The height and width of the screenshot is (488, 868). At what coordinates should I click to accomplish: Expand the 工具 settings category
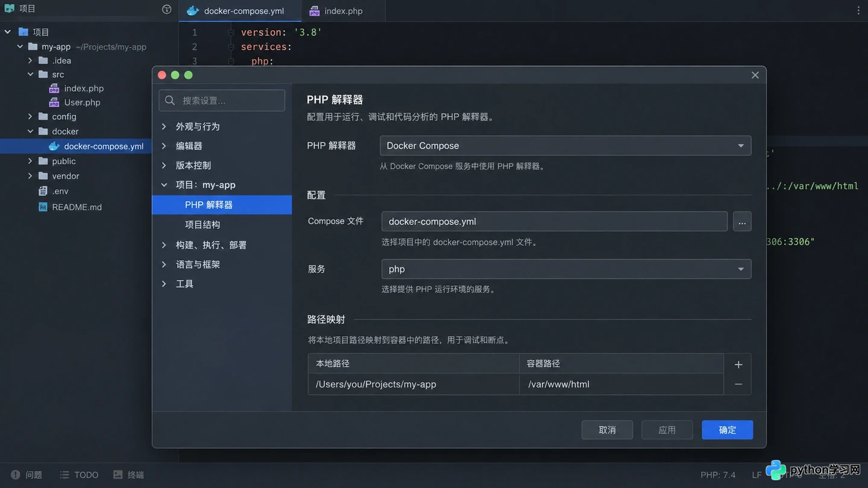coord(164,284)
